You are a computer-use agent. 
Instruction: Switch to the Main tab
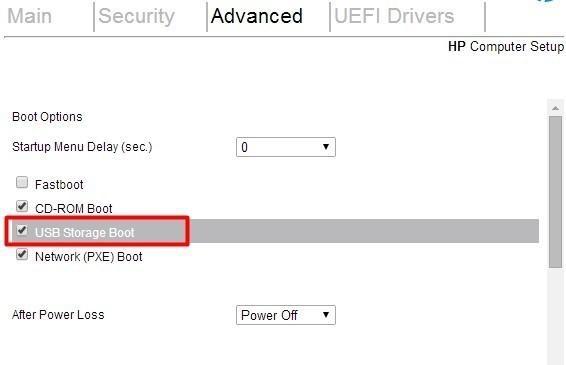pyautogui.click(x=30, y=16)
